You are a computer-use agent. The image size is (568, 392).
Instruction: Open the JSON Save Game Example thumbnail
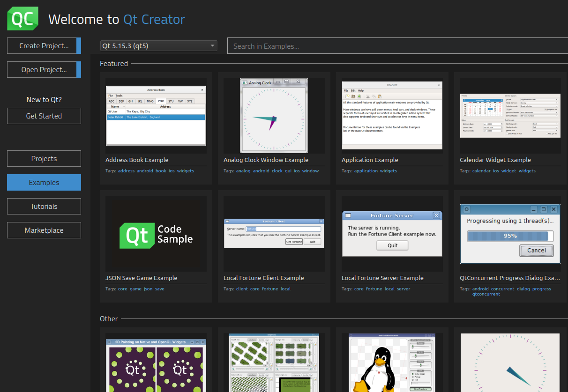(x=156, y=234)
